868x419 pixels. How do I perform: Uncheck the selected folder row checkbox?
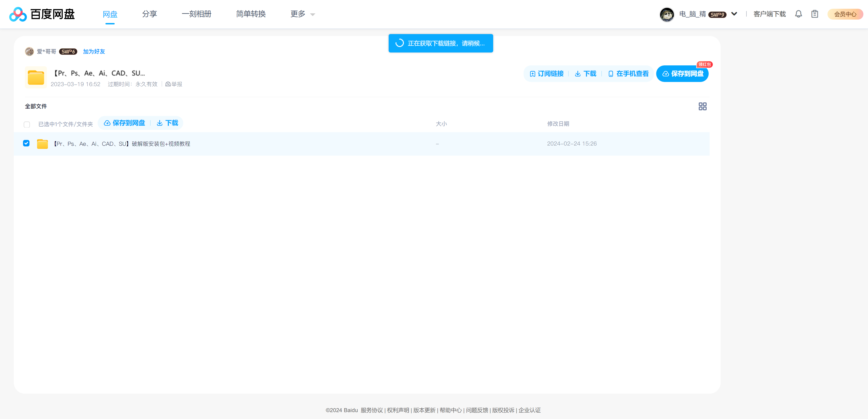tap(26, 143)
